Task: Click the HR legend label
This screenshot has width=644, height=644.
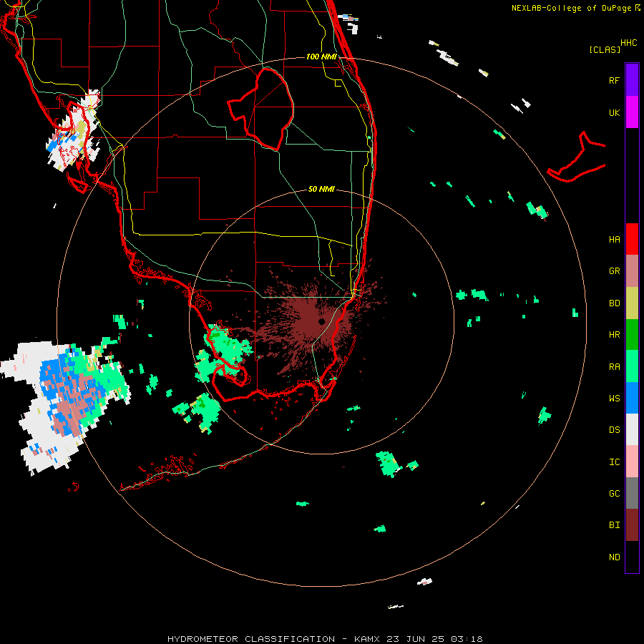Action: (x=614, y=335)
